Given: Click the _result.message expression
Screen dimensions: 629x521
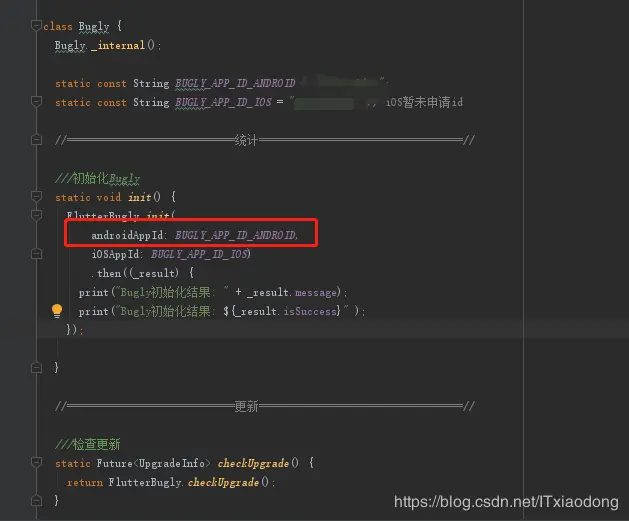Looking at the screenshot, I should click(292, 292).
